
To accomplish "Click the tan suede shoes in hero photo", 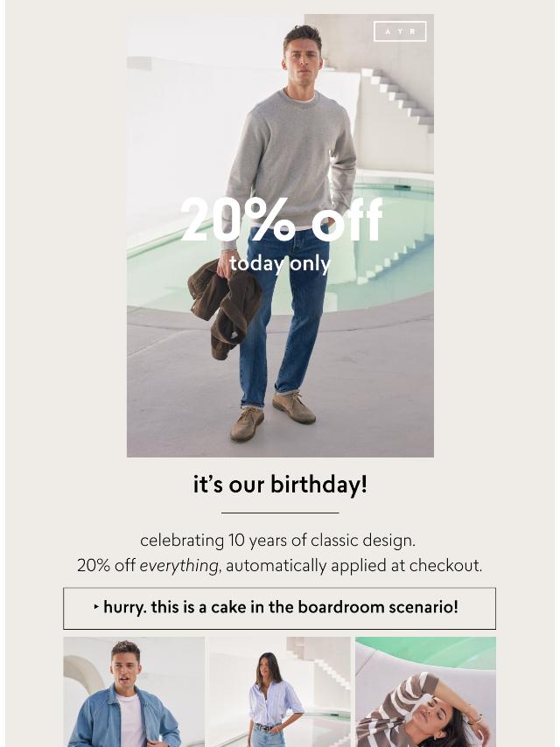I will [273, 415].
